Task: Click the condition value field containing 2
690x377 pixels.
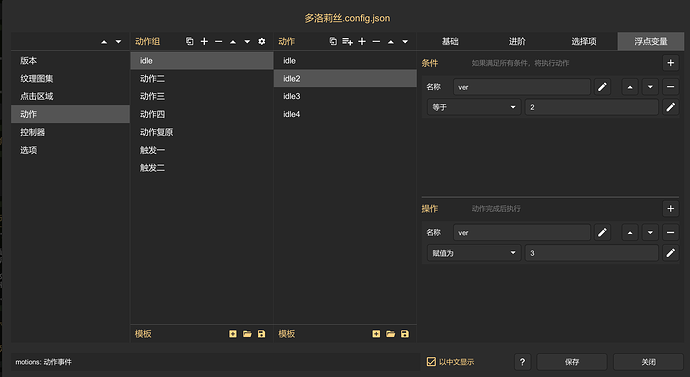Action: click(x=591, y=107)
